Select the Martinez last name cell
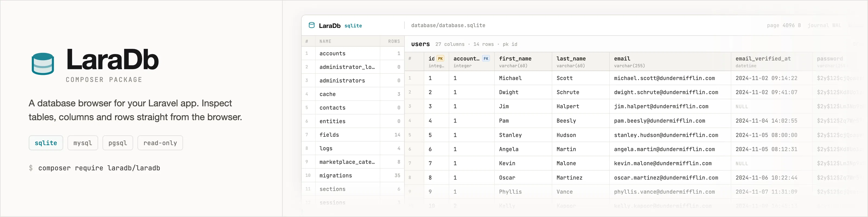This screenshot has width=868, height=217. tap(581, 178)
